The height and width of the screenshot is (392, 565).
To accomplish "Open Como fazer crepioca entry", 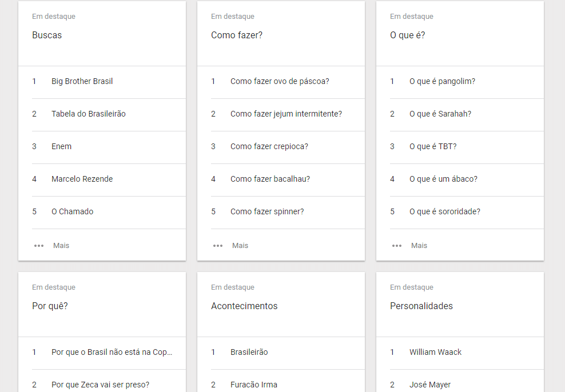I will coord(269,146).
